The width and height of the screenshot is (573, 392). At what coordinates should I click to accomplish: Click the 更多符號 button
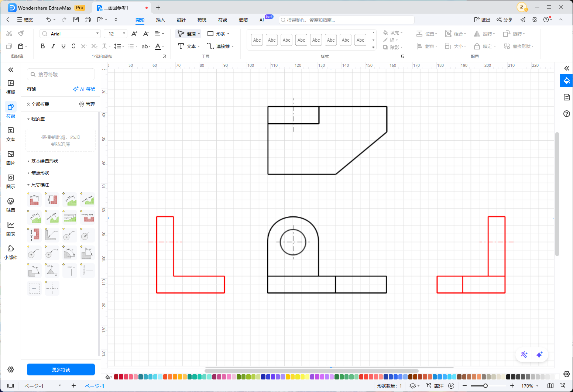click(61, 369)
